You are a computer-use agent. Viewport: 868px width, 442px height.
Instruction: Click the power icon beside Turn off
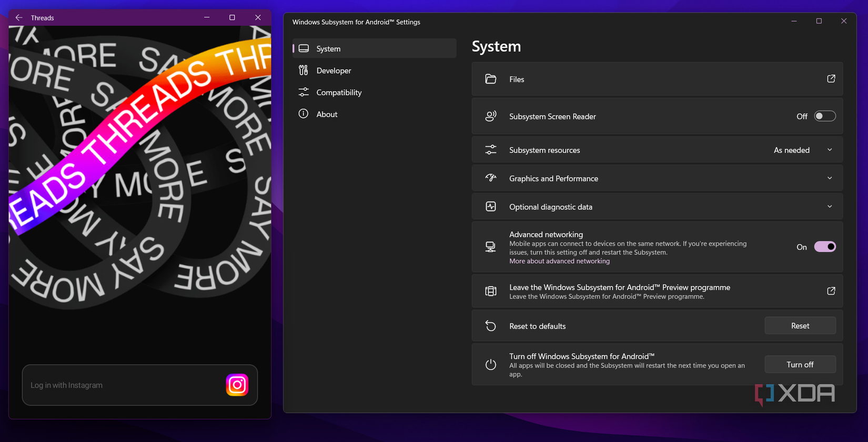(491, 364)
